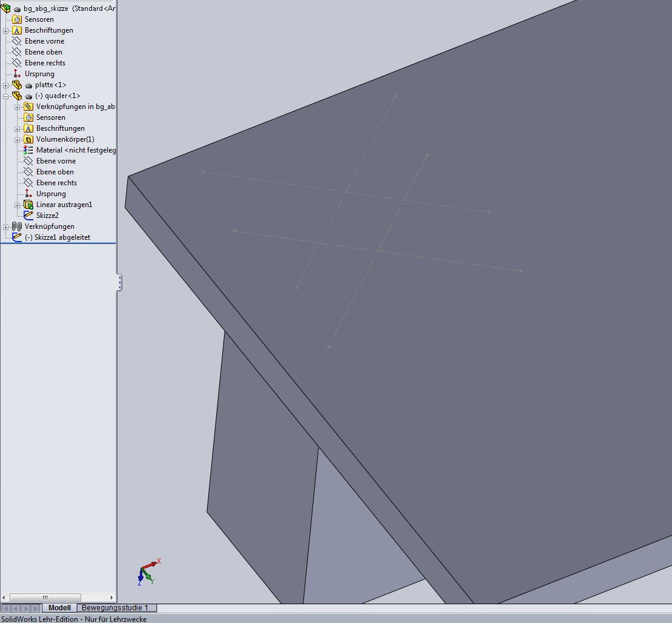Select the bg_abg_skizze assembly icon
This screenshot has height=623, width=672.
[x=6, y=8]
